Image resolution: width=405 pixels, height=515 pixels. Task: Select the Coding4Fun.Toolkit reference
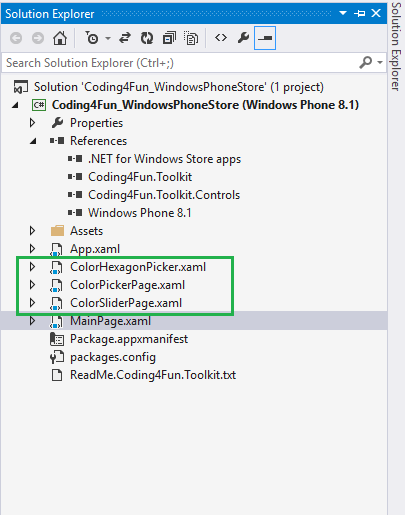point(140,177)
